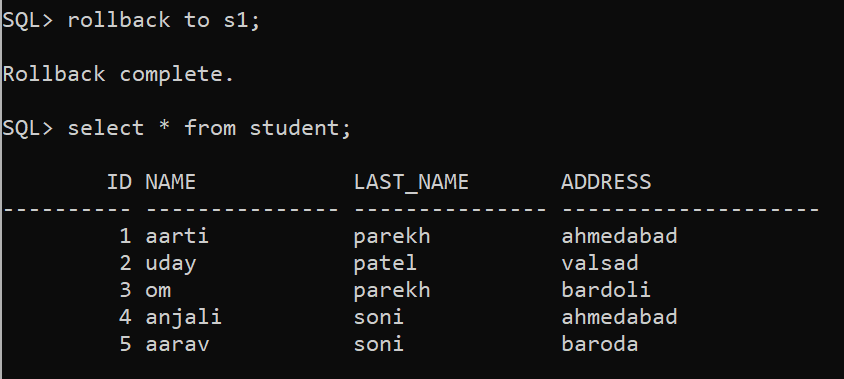Click the 'select * from student;' command

tap(209, 128)
